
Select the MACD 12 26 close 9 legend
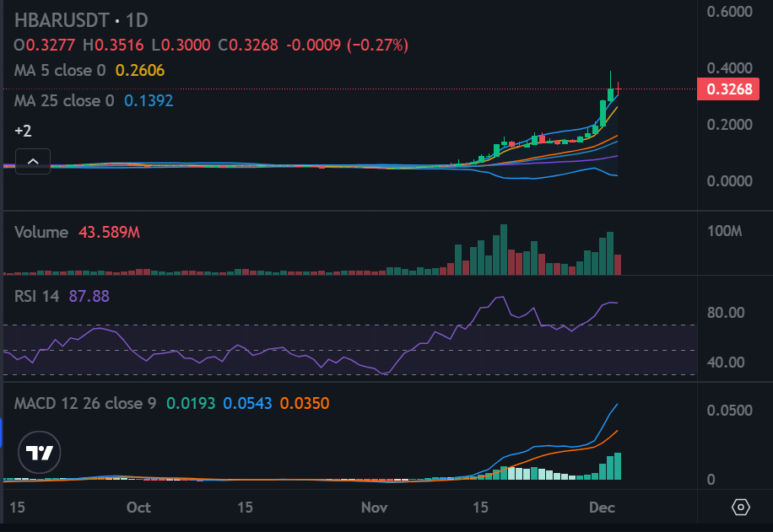click(85, 404)
